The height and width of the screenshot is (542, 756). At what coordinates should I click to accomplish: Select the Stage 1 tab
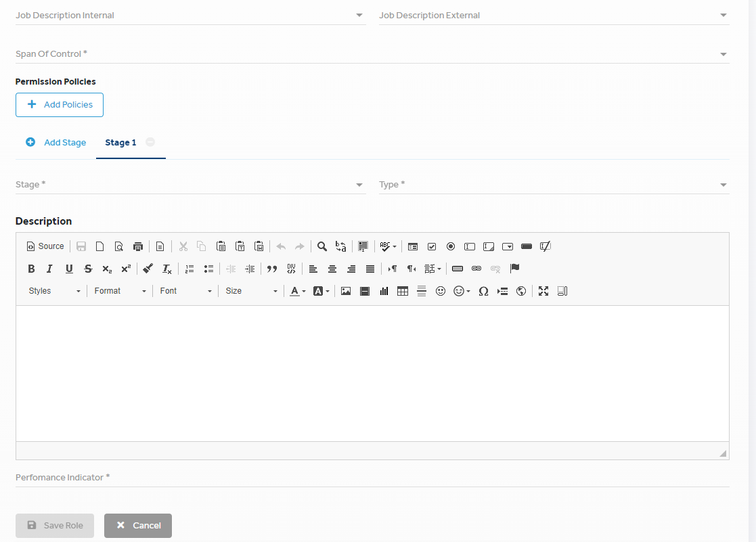tap(120, 142)
